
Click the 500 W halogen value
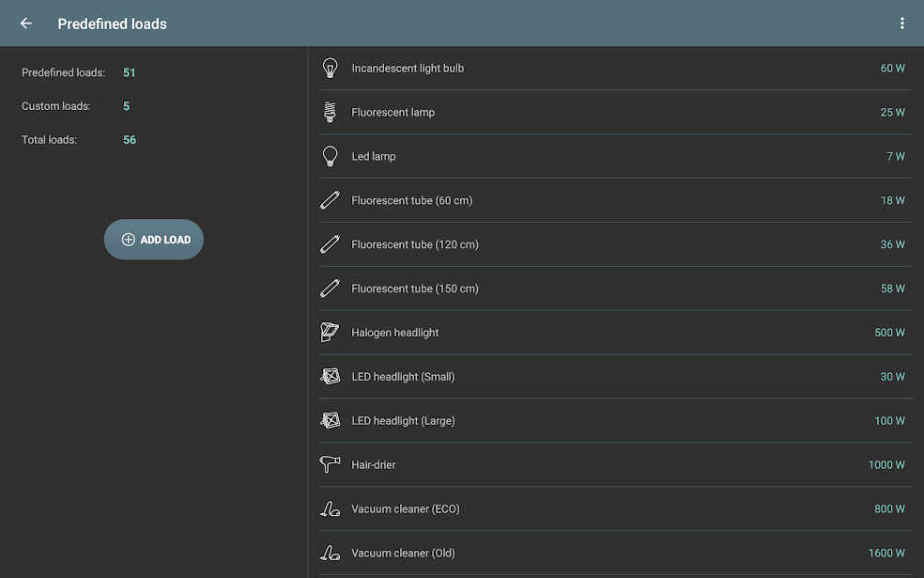(x=889, y=333)
